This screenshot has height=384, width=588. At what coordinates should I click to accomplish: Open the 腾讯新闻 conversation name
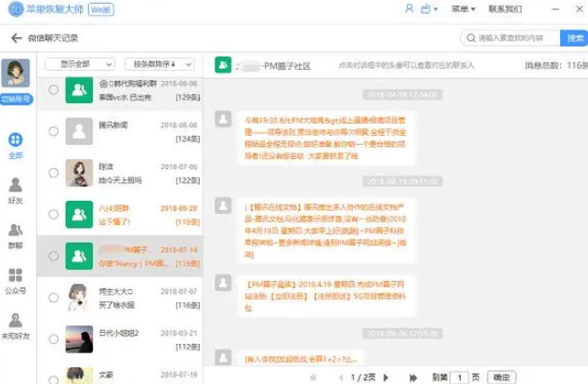(x=113, y=125)
